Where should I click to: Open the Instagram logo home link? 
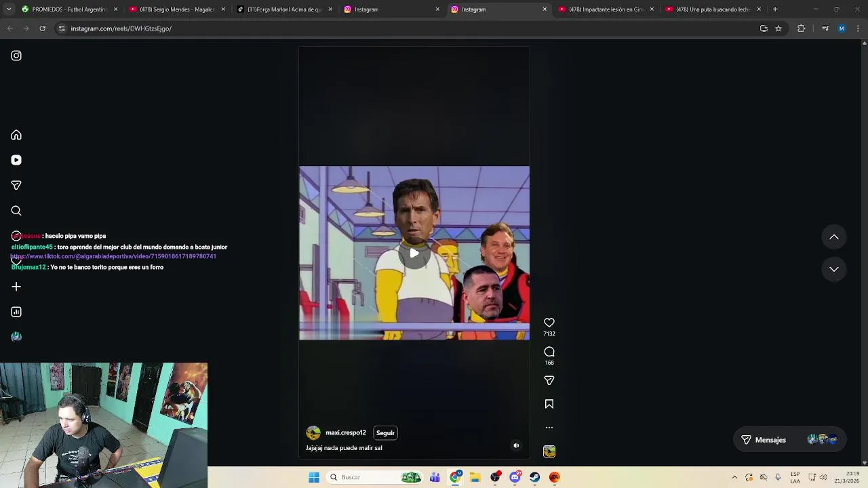click(16, 56)
